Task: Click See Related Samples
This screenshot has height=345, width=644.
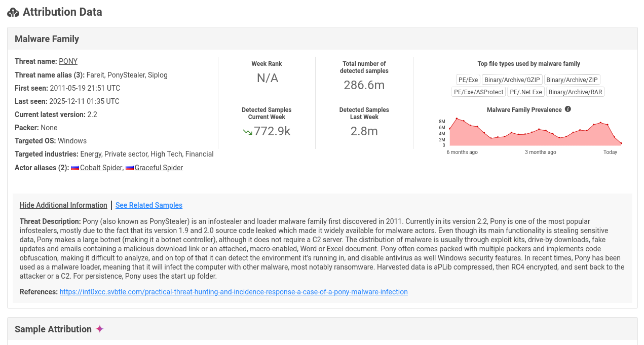Action: 148,205
